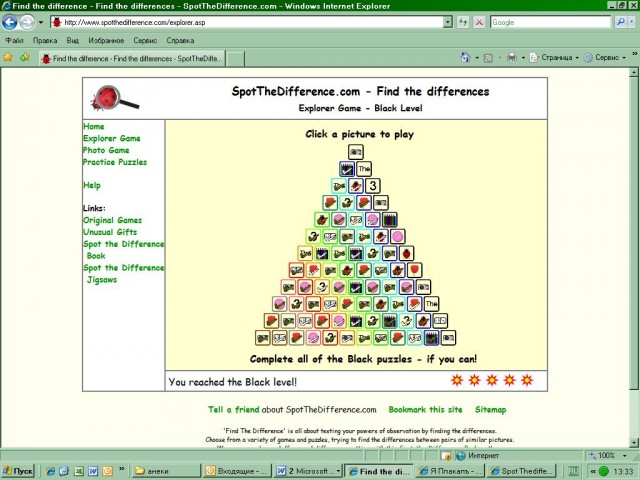The width and height of the screenshot is (640, 480).
Task: Open the Practice Puzzles link
Action: coord(115,162)
